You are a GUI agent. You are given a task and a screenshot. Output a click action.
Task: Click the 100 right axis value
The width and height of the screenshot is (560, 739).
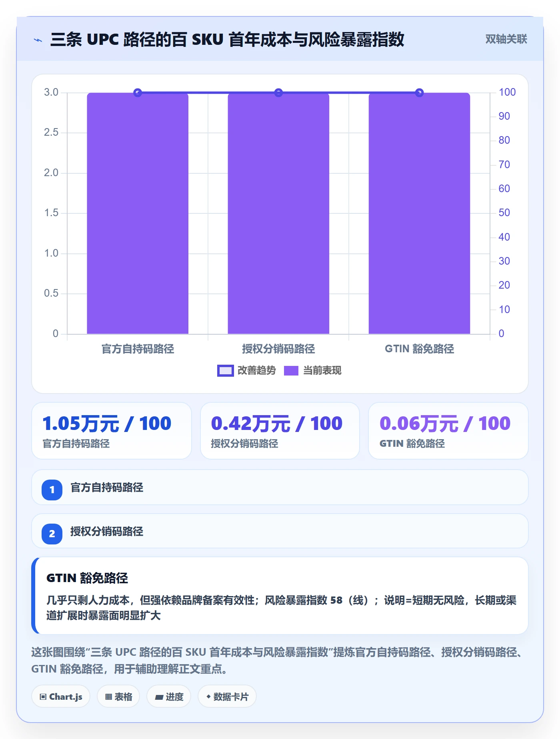(507, 92)
